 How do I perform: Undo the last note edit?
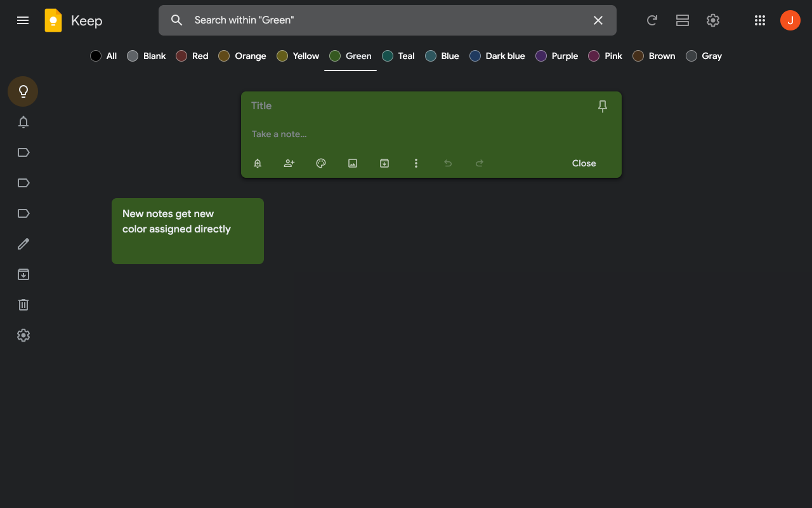click(448, 163)
